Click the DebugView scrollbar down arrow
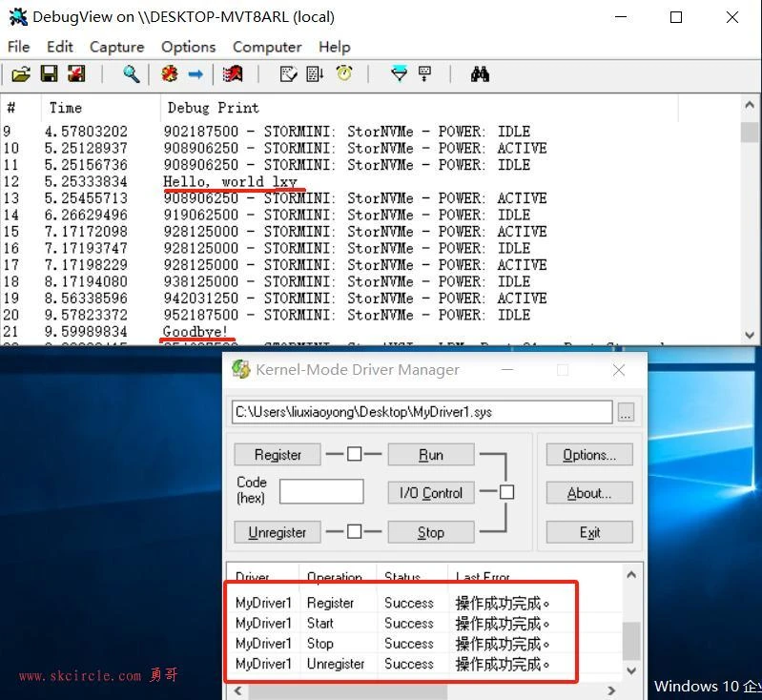The width and height of the screenshot is (762, 700). click(x=750, y=335)
